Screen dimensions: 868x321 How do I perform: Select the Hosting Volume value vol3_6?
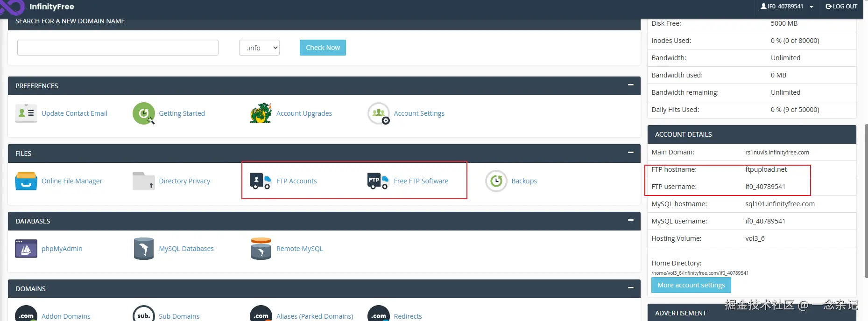tap(755, 238)
